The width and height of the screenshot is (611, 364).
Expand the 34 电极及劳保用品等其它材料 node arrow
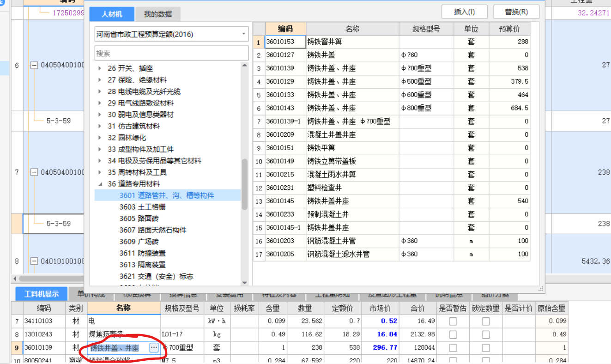(100, 161)
